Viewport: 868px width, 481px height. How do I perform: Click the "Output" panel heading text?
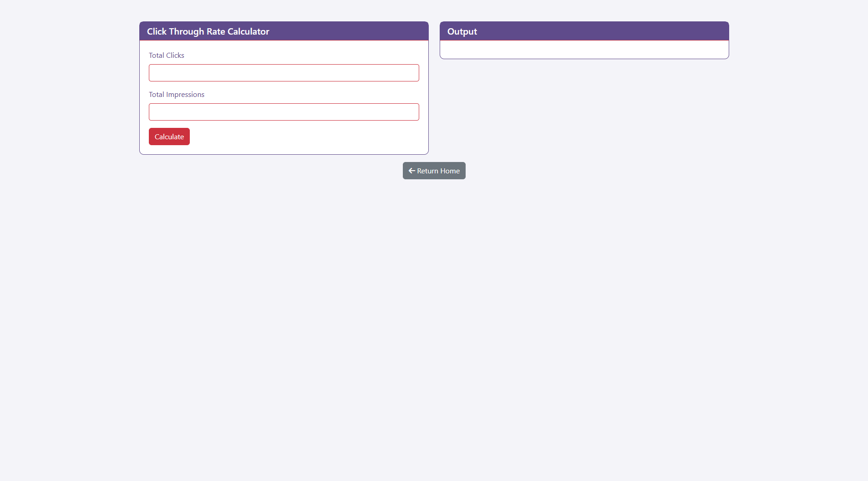[x=462, y=31]
